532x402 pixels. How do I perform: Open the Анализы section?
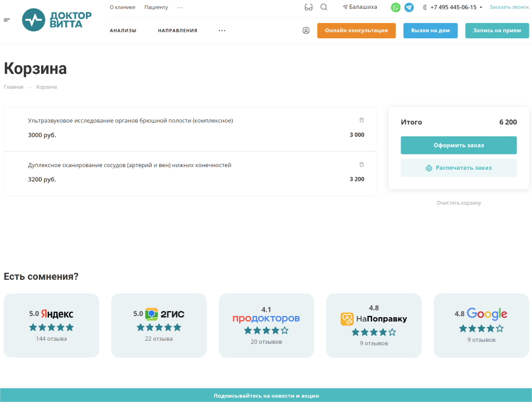123,31
